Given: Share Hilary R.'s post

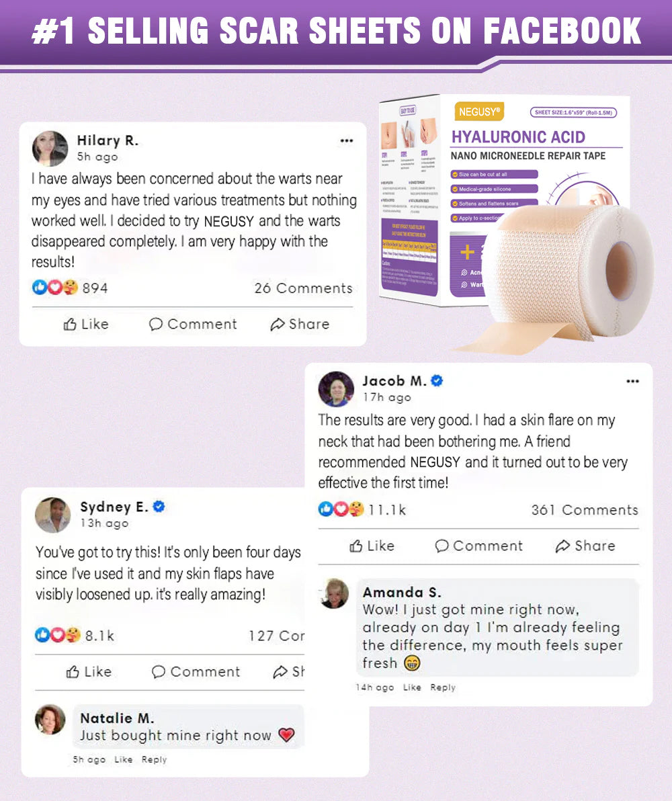Looking at the screenshot, I should coord(300,324).
